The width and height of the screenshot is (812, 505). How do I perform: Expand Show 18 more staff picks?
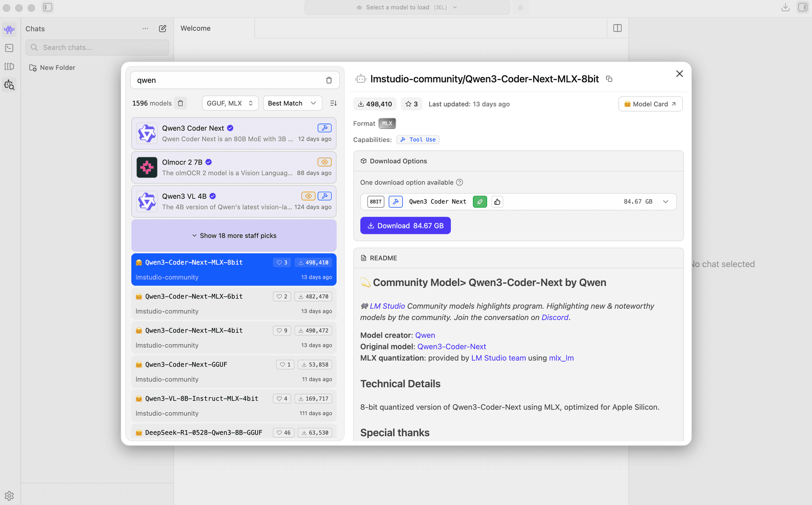(234, 236)
